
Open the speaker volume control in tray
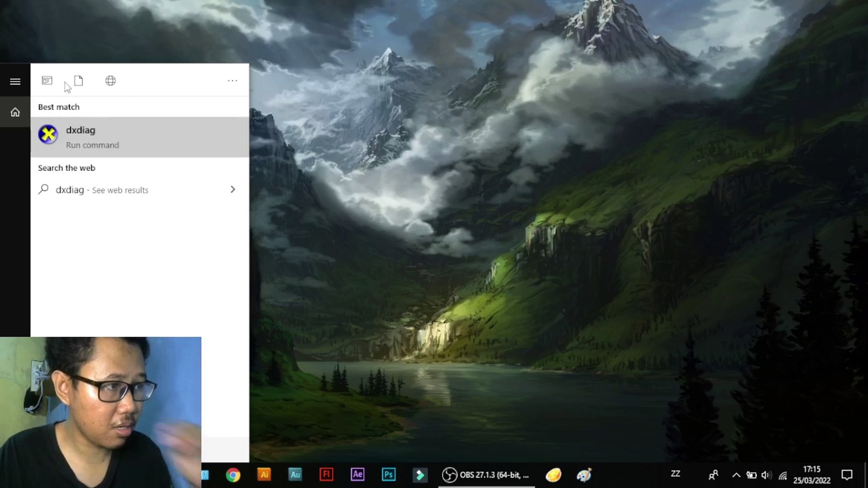coord(767,475)
